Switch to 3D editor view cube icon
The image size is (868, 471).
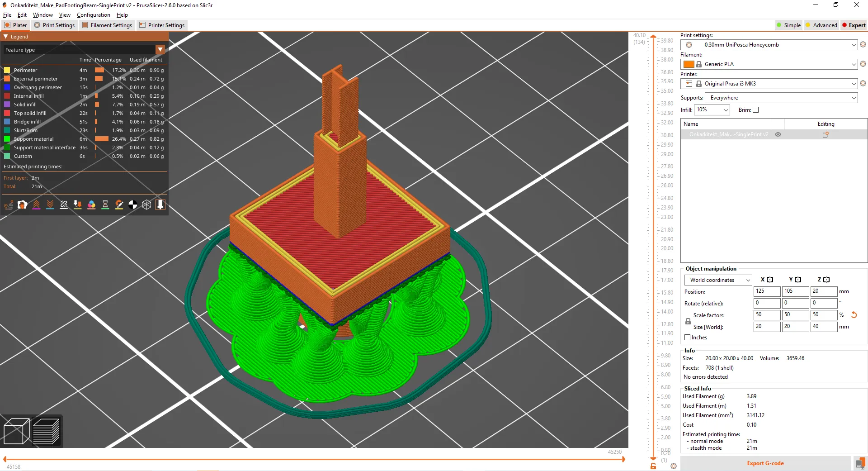coord(16,431)
